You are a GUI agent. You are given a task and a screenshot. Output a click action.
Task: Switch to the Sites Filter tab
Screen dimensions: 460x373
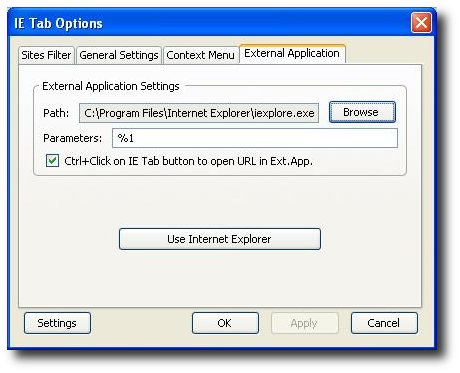[46, 55]
